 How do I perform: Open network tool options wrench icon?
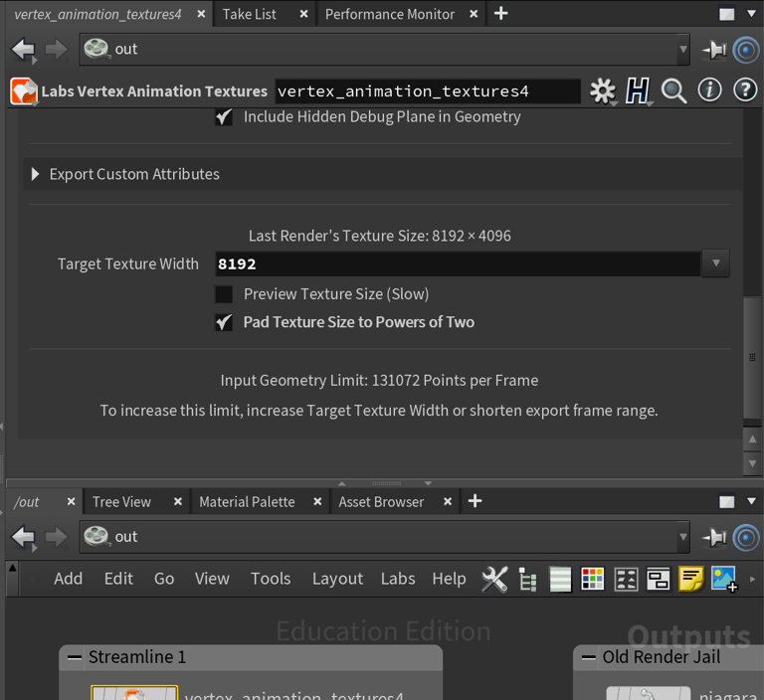coord(494,579)
